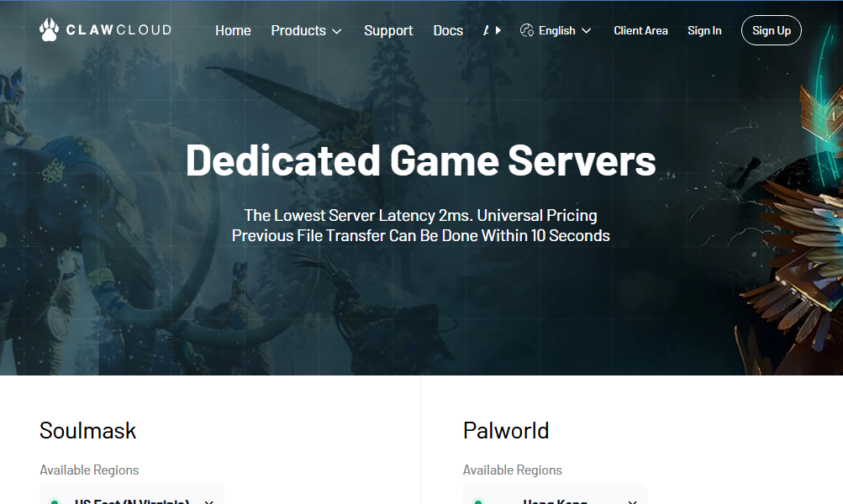Click the Dedicated Game Servers hero banner

pos(421,160)
